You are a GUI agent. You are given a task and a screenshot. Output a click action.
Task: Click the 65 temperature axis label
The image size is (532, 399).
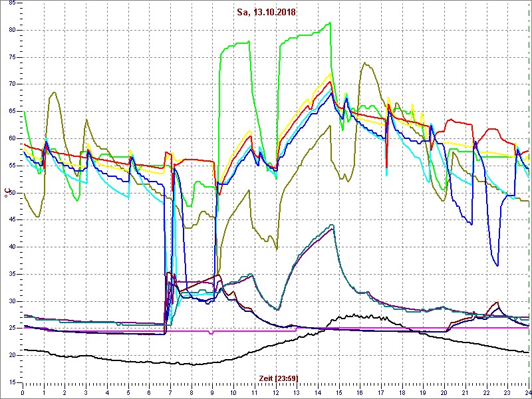(11, 111)
